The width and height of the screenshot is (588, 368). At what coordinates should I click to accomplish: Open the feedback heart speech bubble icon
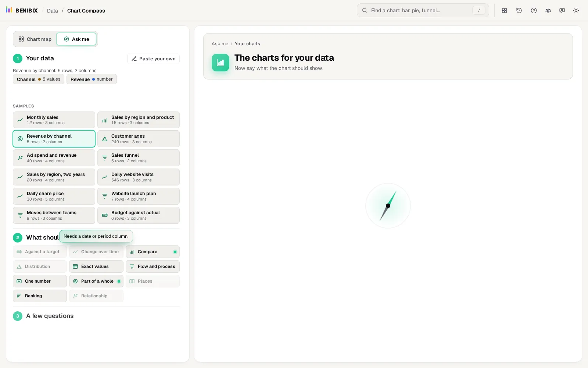(562, 11)
